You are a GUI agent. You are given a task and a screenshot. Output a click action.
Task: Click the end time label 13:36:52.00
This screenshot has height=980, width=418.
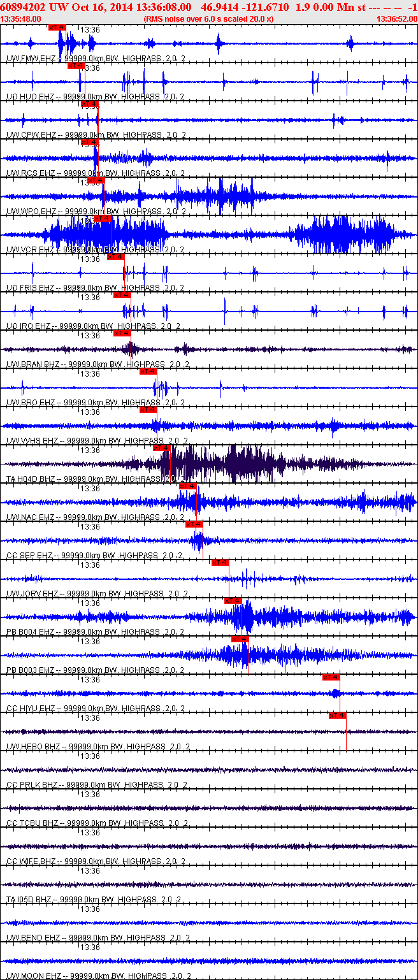click(396, 19)
